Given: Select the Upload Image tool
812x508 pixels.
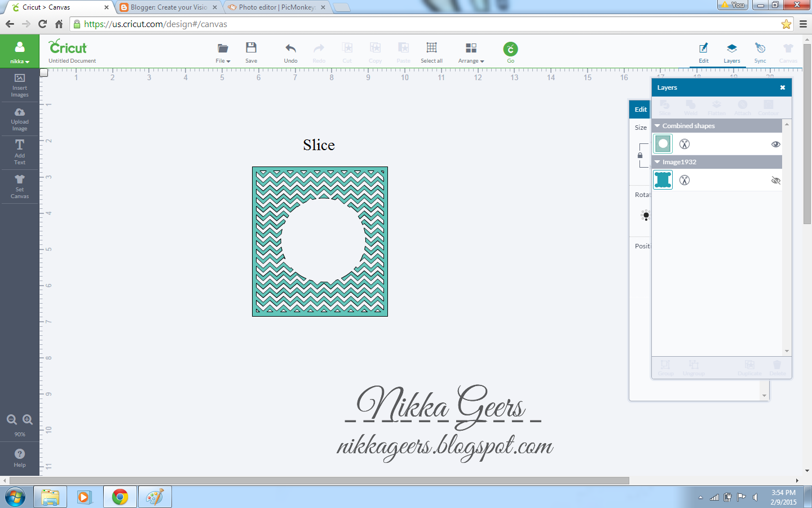Looking at the screenshot, I should (20, 119).
